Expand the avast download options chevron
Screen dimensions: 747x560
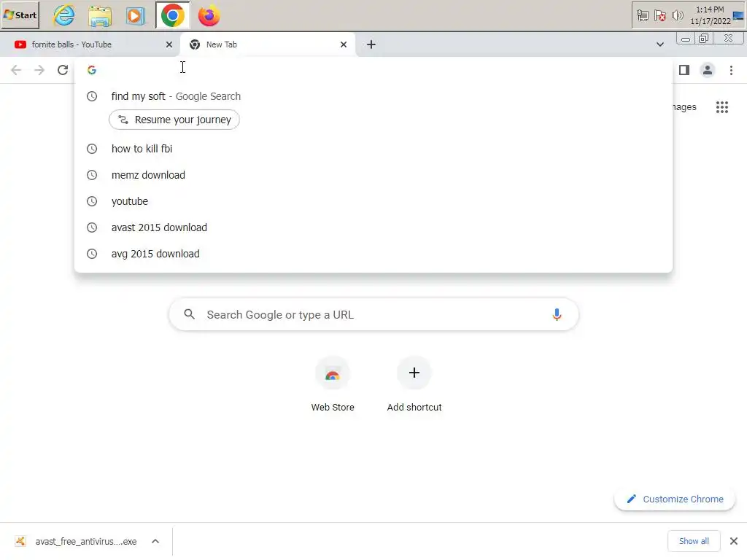coord(155,542)
